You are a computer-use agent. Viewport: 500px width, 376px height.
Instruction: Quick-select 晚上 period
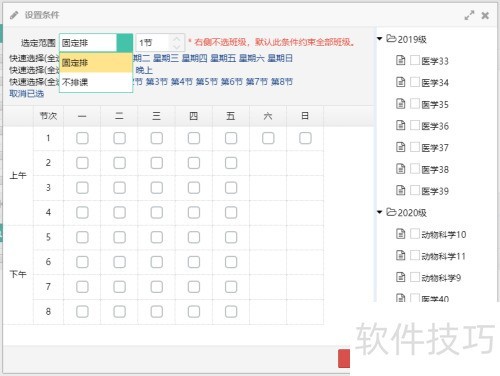click(144, 70)
